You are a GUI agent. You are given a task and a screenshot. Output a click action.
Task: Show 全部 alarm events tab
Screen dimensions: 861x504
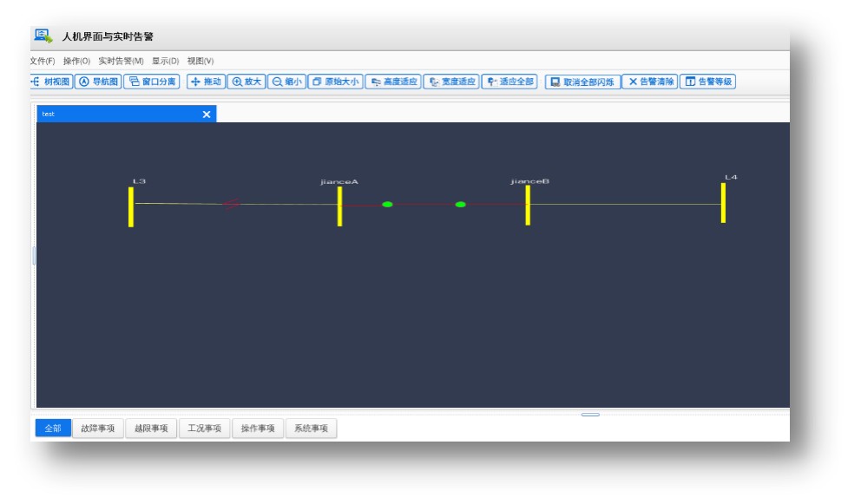53,429
